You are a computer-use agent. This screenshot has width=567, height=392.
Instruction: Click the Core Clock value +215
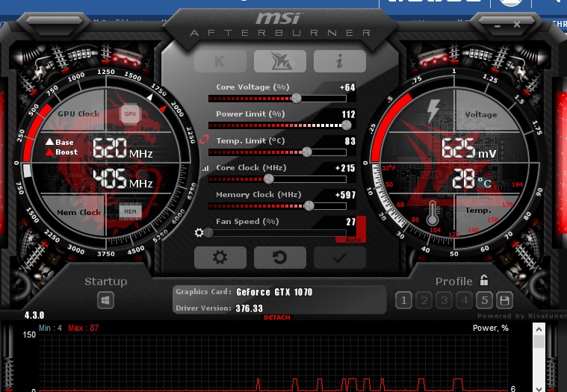[345, 168]
